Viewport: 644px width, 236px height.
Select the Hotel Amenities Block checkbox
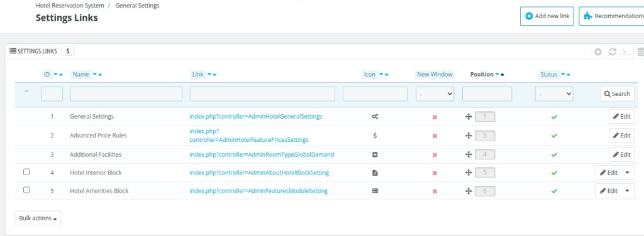tap(26, 190)
